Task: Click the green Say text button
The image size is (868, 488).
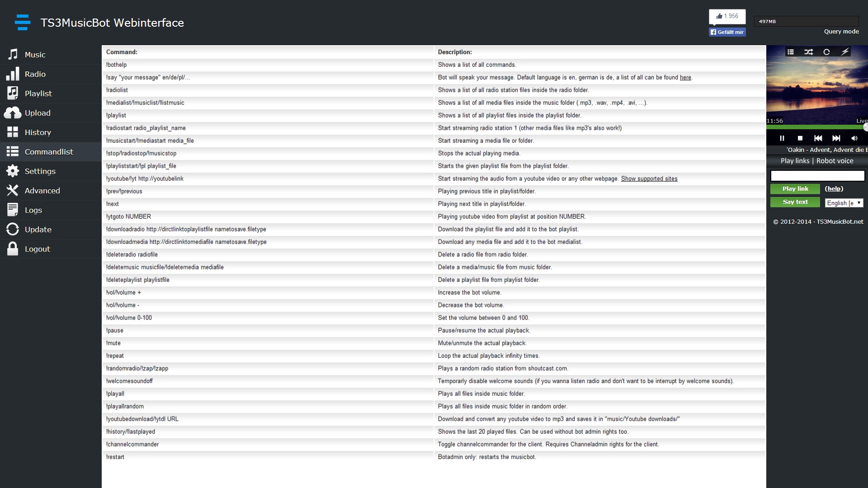Action: coord(795,202)
